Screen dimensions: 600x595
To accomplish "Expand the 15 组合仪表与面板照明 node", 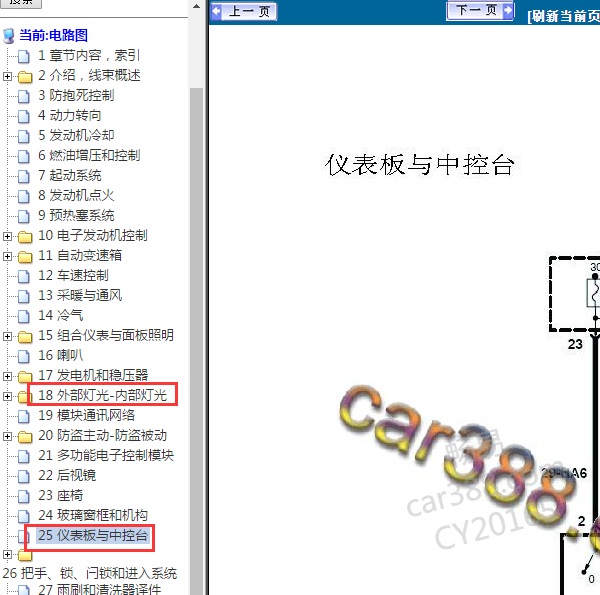I will [x=7, y=336].
